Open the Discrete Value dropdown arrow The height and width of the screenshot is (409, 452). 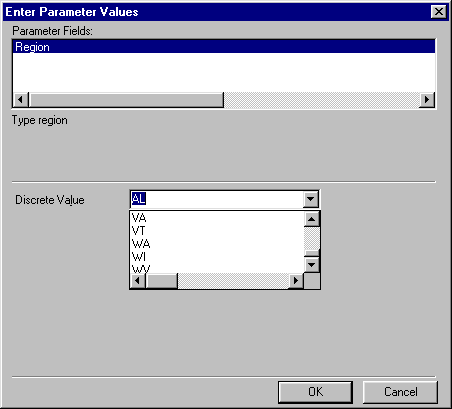pyautogui.click(x=311, y=199)
